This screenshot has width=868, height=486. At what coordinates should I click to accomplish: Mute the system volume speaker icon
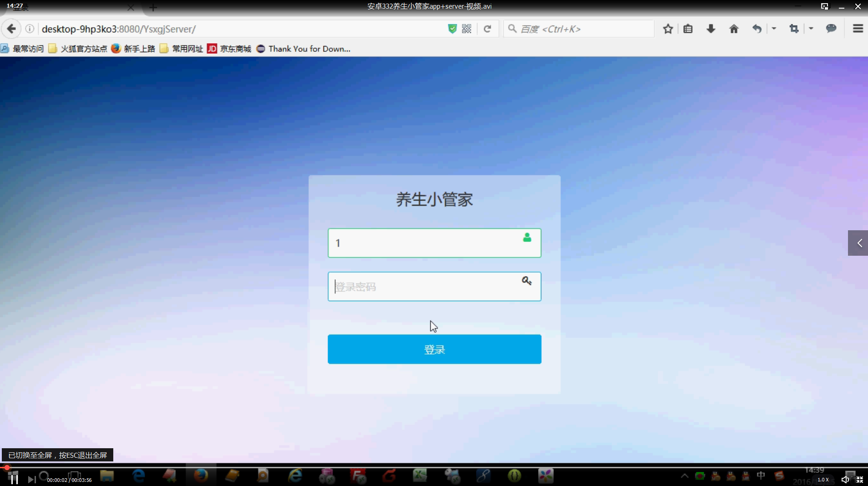[845, 479]
